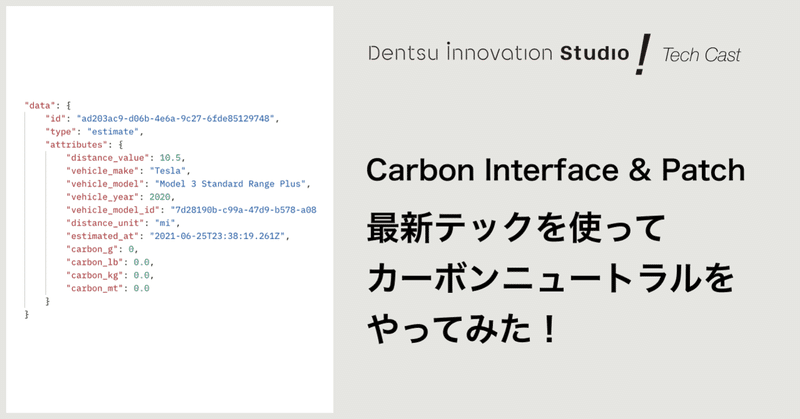The height and width of the screenshot is (419, 800).
Task: Click the カーボンニュートラルを headline line
Action: coord(551,279)
